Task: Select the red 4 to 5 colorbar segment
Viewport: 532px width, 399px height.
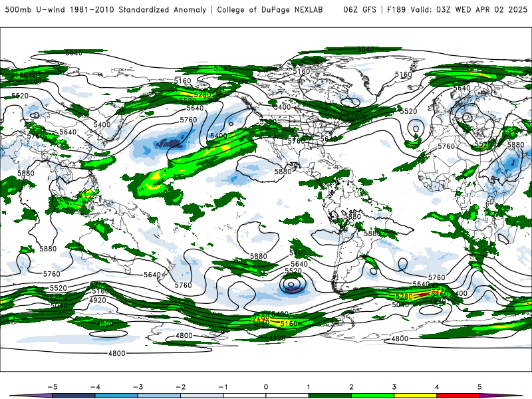Action: (458, 396)
